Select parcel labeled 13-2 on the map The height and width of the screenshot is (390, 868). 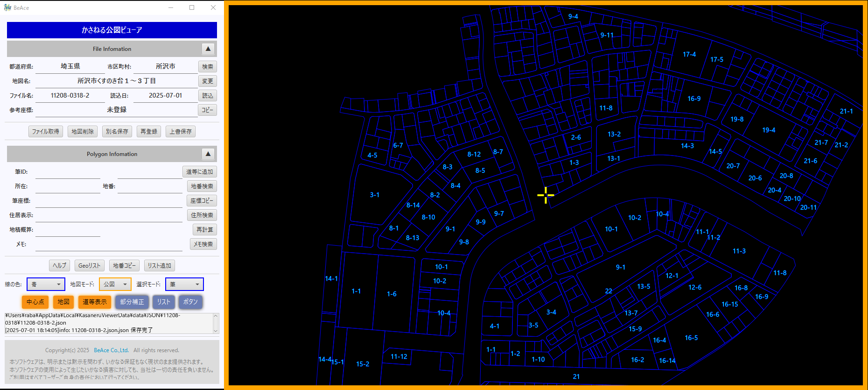(614, 135)
